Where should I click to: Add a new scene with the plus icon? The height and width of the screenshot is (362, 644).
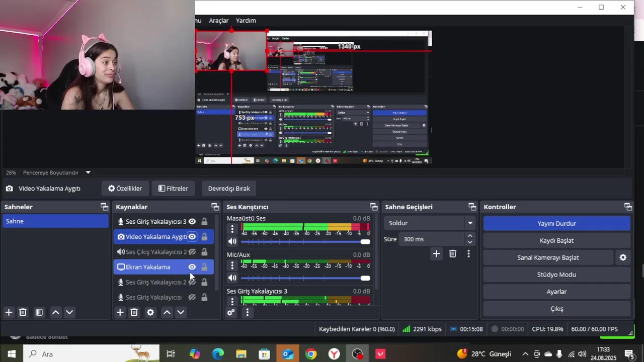[9, 312]
